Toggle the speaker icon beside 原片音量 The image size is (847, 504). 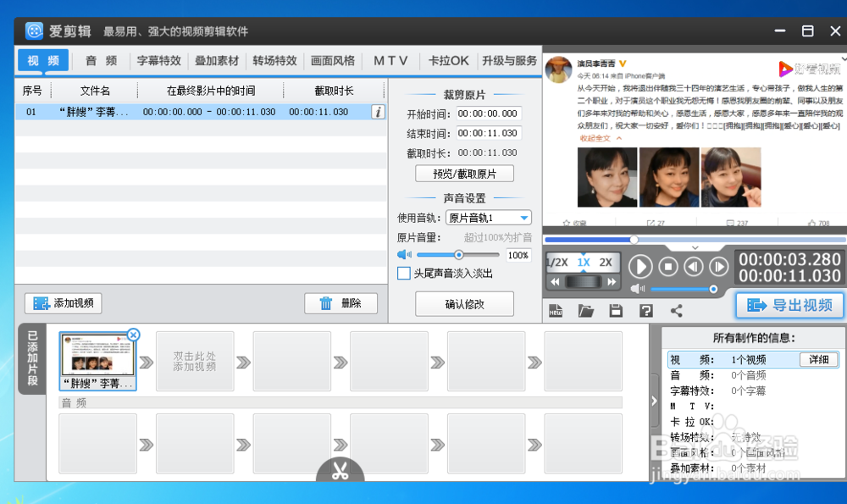click(402, 254)
